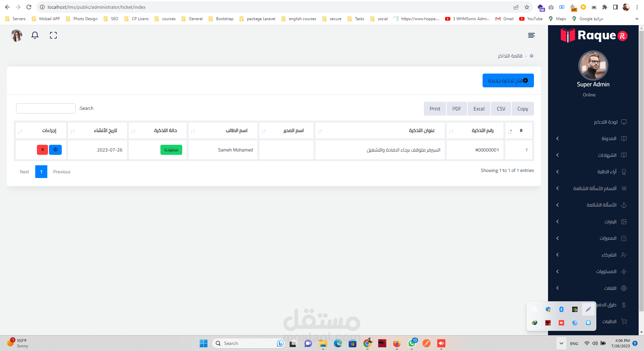
Task: Go to the Previous pagination page
Action: 62,172
